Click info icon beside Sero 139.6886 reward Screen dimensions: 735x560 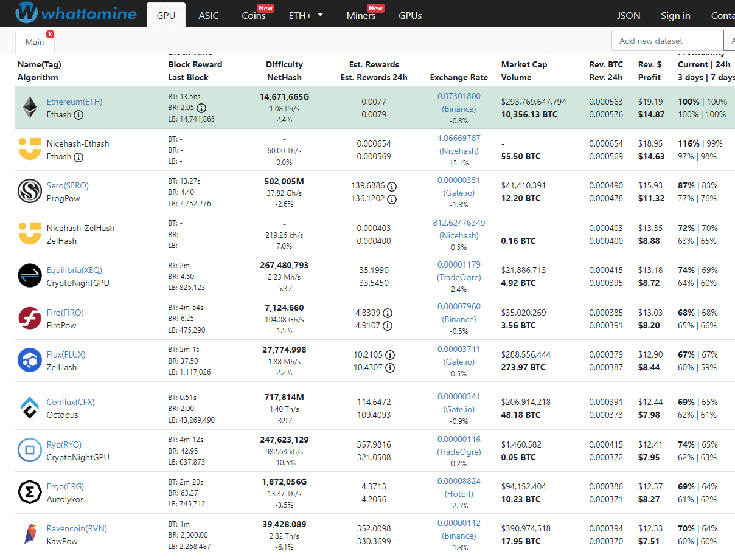(x=392, y=186)
